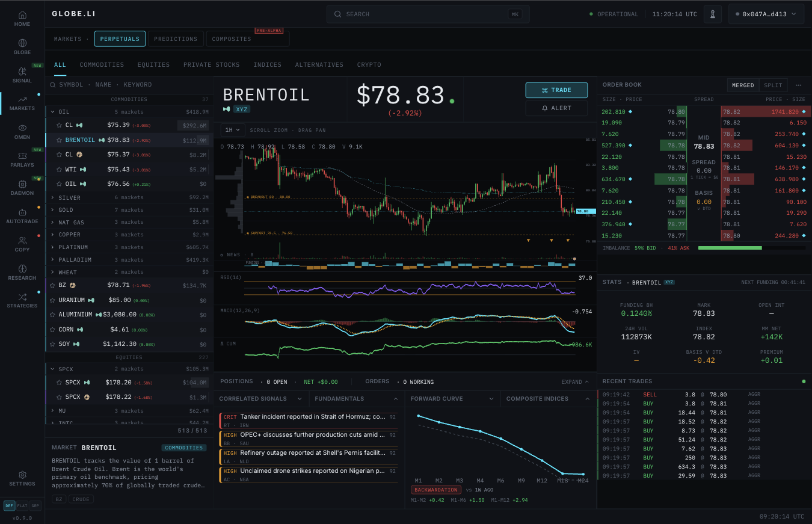Image resolution: width=812 pixels, height=524 pixels.
Task: Filter by Private Stocks tab
Action: 211,65
